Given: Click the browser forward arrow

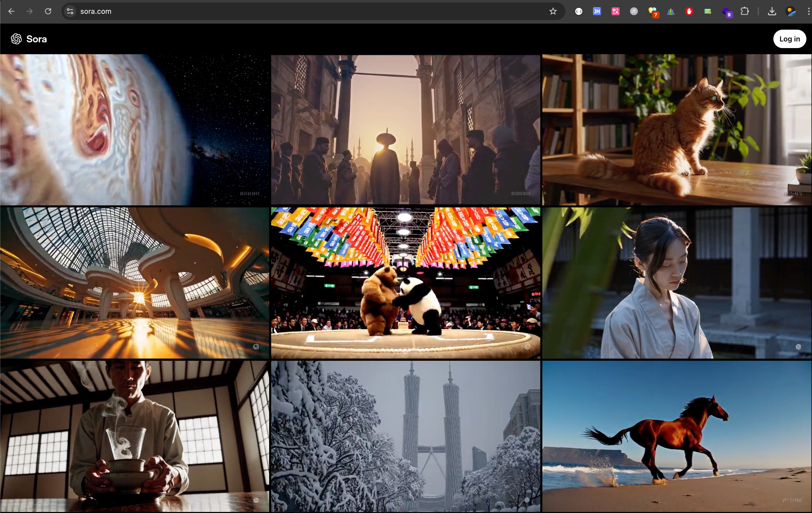Looking at the screenshot, I should click(30, 12).
